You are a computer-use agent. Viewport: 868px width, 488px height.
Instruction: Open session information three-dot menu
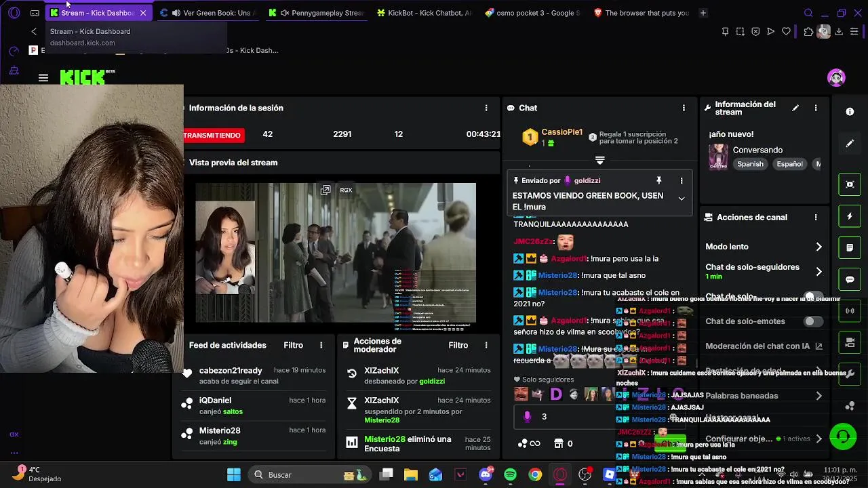(x=486, y=108)
